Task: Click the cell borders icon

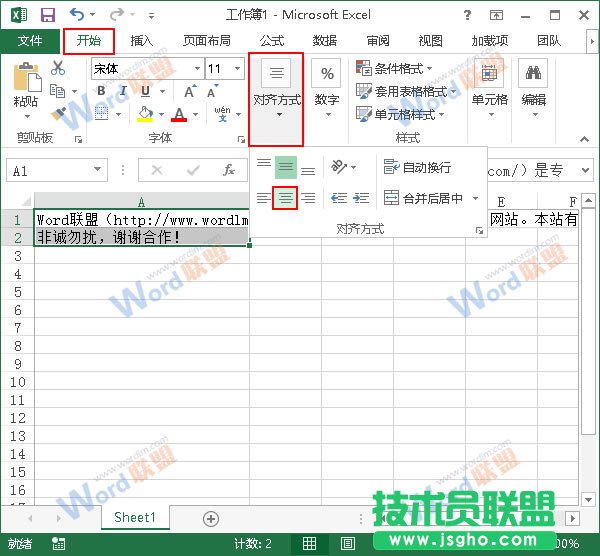Action: 101,113
